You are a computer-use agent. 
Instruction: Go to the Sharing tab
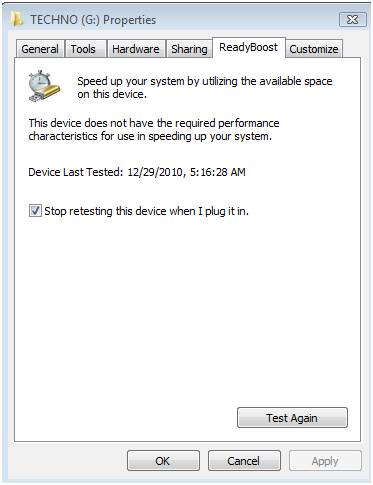(x=189, y=49)
